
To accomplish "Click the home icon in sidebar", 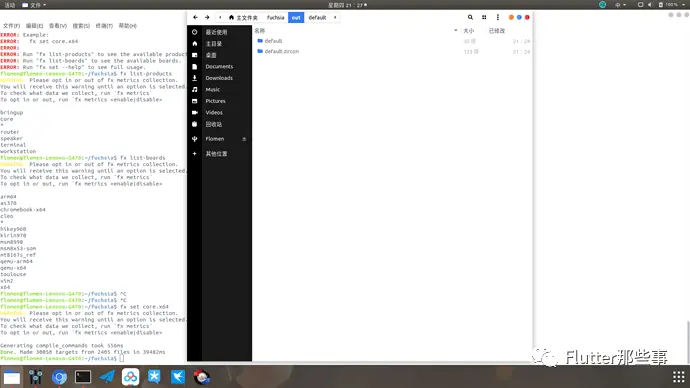I will pos(195,44).
